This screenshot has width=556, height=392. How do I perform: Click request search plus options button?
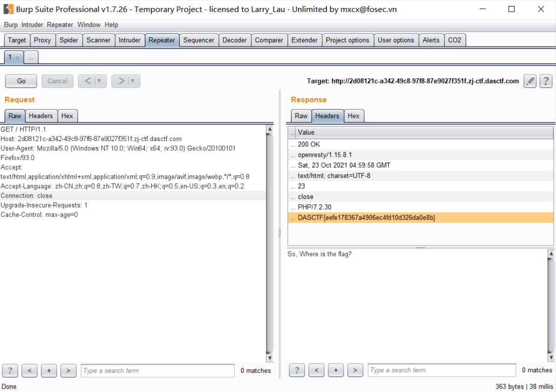coord(49,371)
